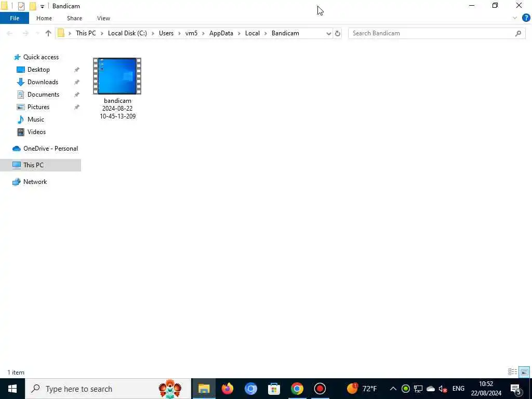The height and width of the screenshot is (399, 532).
Task: Open Customize Quick Access Toolbar dropdown
Action: pyautogui.click(x=42, y=6)
